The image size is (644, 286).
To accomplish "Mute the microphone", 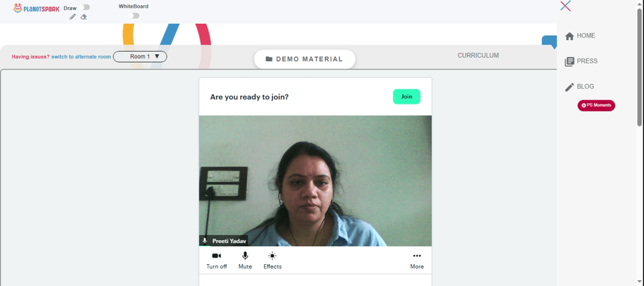I will [x=245, y=260].
